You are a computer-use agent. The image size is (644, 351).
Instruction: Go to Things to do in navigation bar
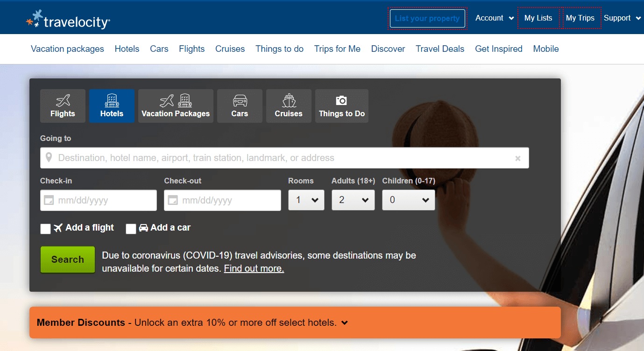[280, 49]
